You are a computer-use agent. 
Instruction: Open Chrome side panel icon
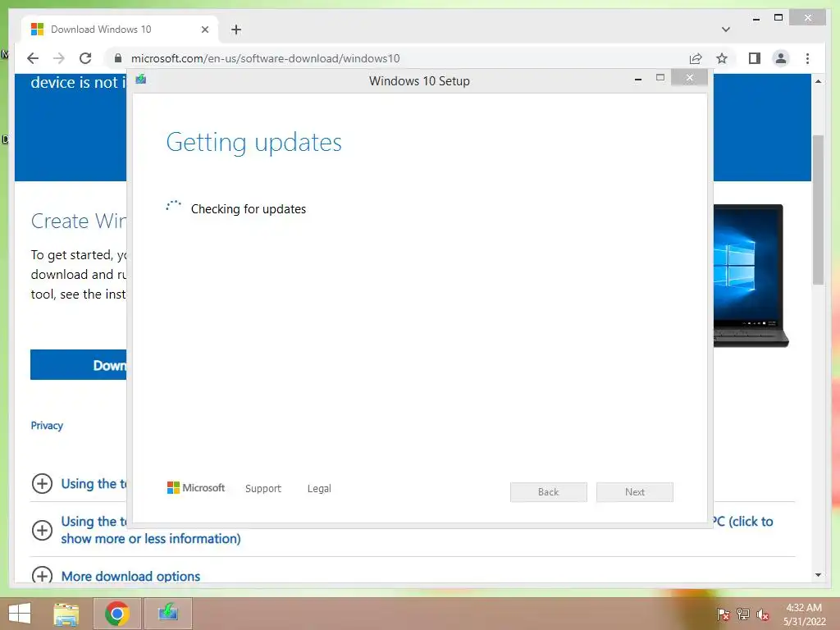pyautogui.click(x=755, y=58)
